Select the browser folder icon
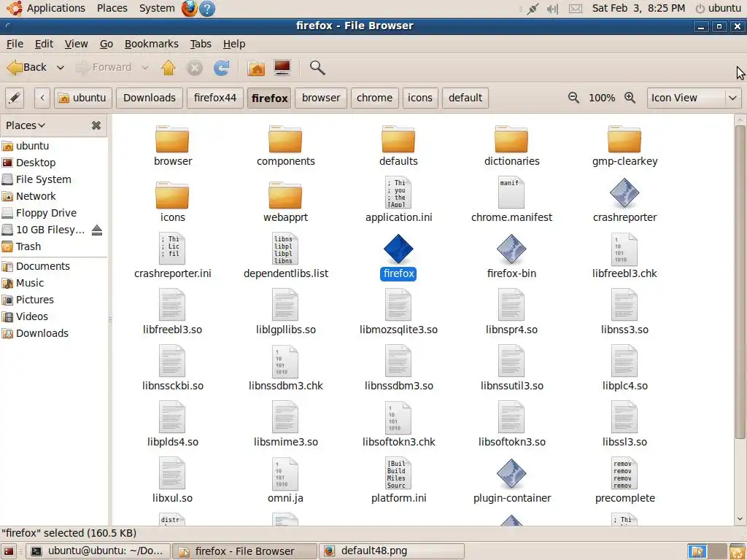The image size is (747, 560). coord(172,139)
